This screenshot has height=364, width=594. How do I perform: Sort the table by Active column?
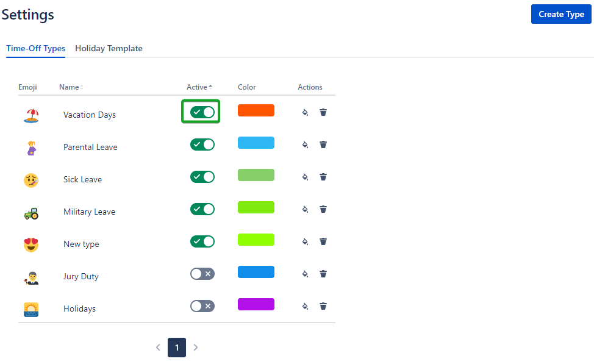(199, 87)
